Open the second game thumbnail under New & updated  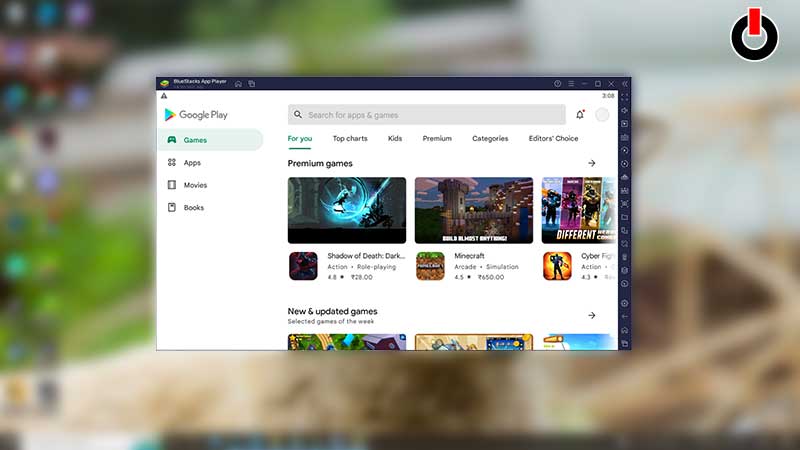(474, 342)
